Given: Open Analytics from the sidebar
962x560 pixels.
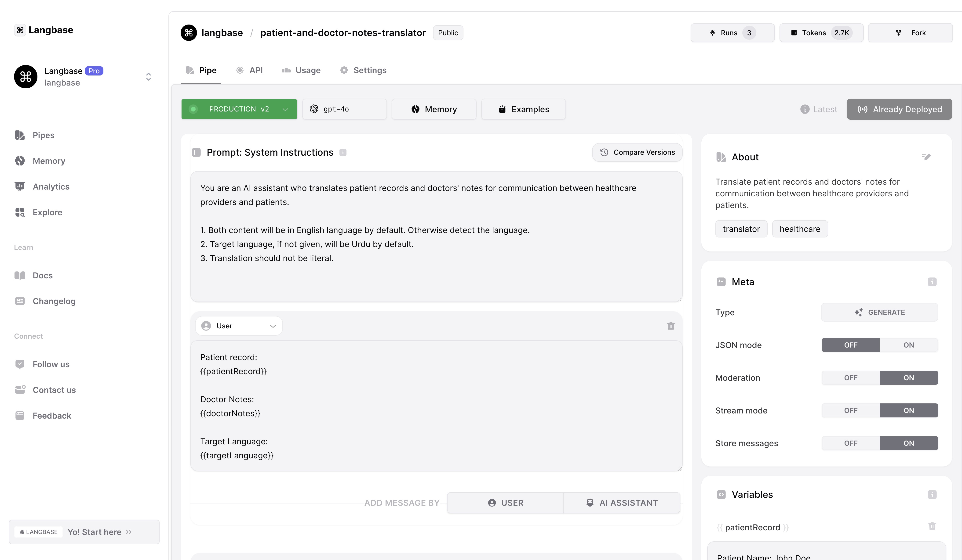Looking at the screenshot, I should coord(51,187).
